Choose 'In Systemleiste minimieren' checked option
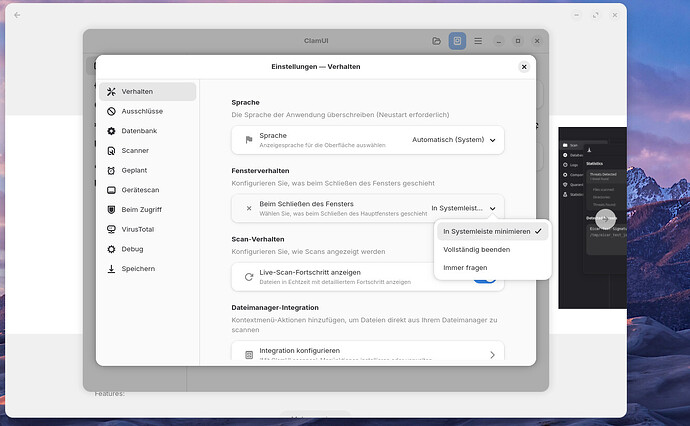The width and height of the screenshot is (690, 426). click(x=492, y=231)
